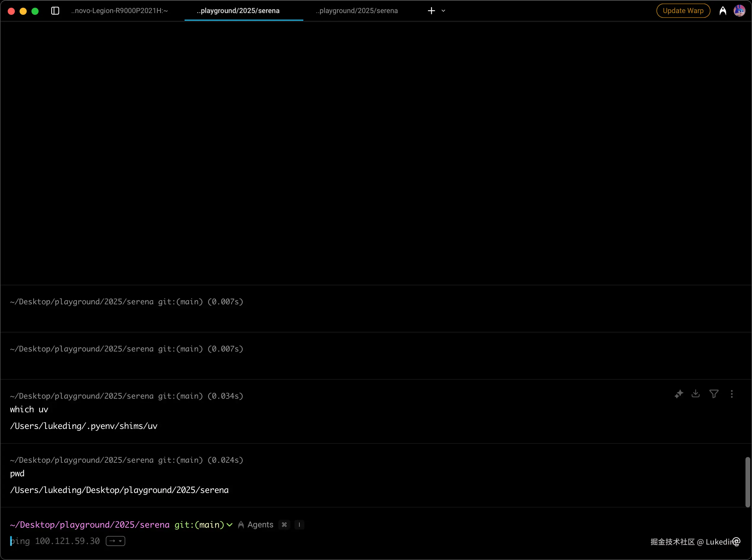Toggle the left side panel icon
This screenshot has height=560, width=752.
pos(55,11)
